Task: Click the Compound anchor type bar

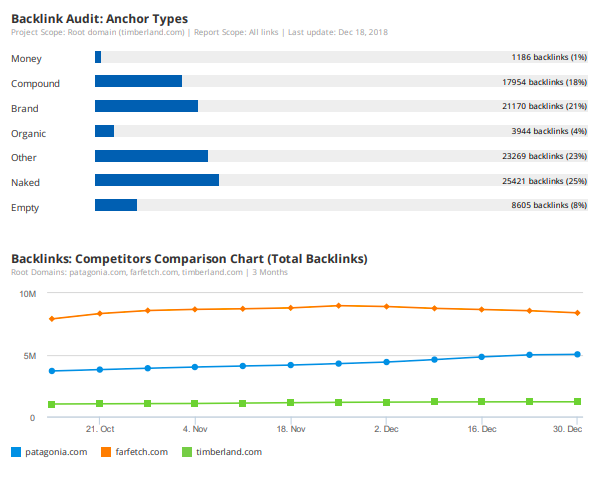Action: click(x=138, y=81)
